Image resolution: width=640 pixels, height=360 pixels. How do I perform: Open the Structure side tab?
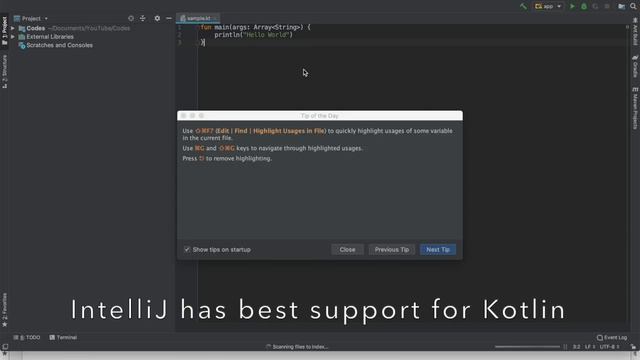tap(4, 71)
